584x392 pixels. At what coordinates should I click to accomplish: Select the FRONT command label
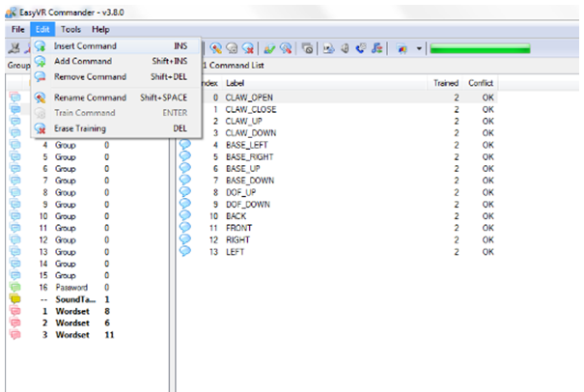pyautogui.click(x=239, y=228)
